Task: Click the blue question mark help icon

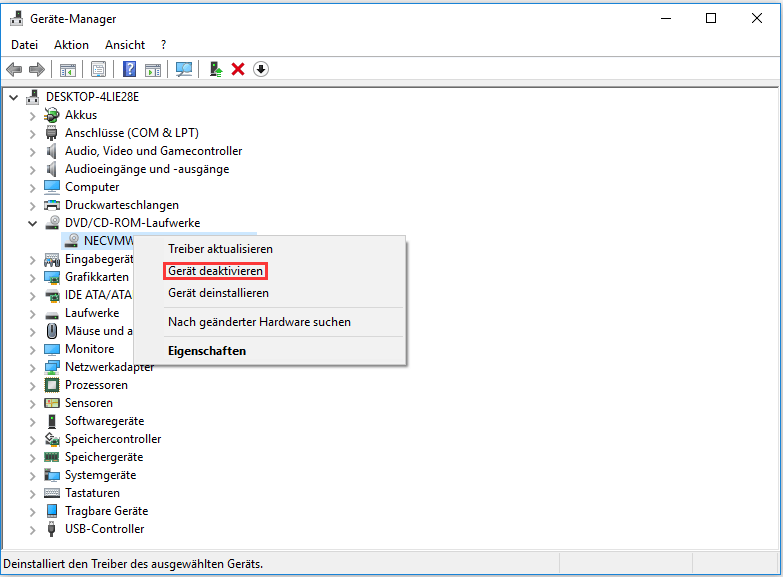Action: click(x=129, y=69)
